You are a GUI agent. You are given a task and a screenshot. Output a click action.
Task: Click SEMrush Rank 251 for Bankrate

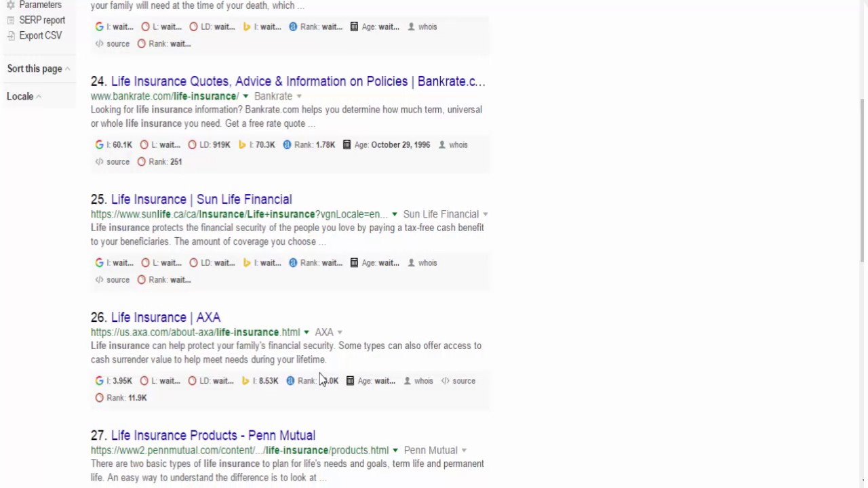[x=160, y=161]
